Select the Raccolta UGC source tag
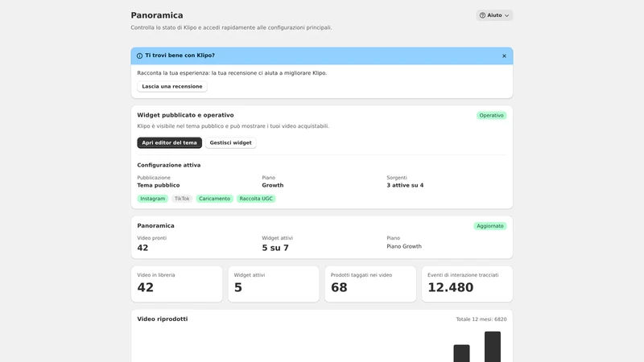Image resolution: width=644 pixels, height=362 pixels. (x=256, y=199)
